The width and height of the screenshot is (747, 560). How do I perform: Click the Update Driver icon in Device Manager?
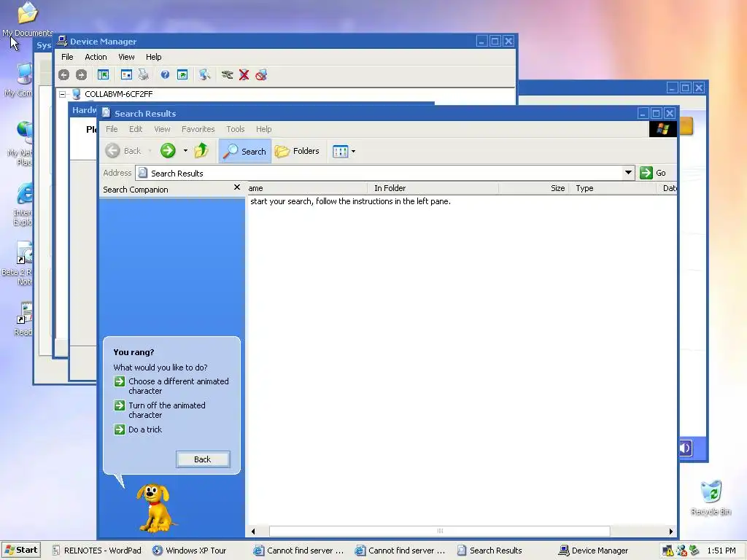tap(228, 75)
